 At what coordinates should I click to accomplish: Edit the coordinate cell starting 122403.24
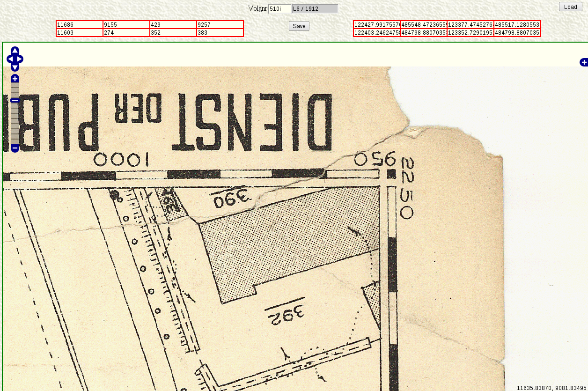point(377,33)
